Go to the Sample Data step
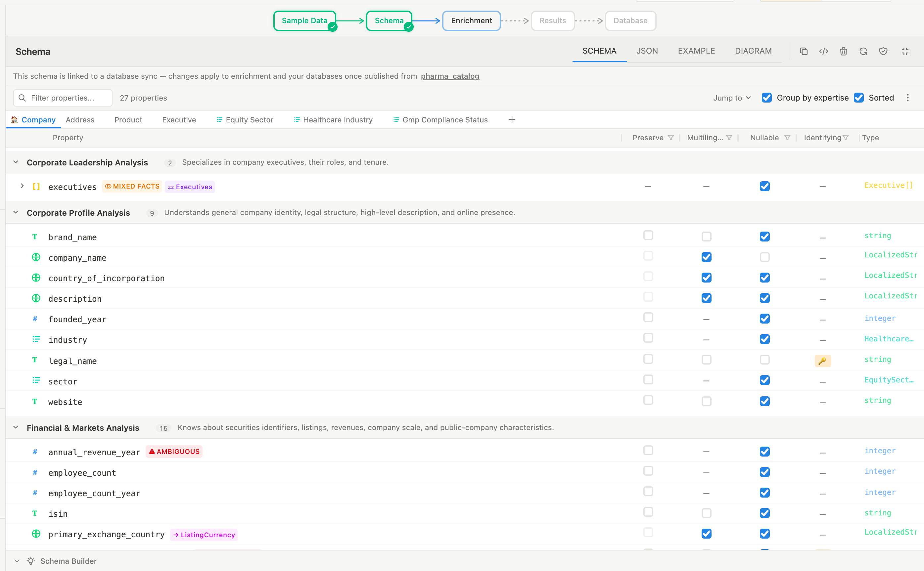924x571 pixels. (304, 21)
